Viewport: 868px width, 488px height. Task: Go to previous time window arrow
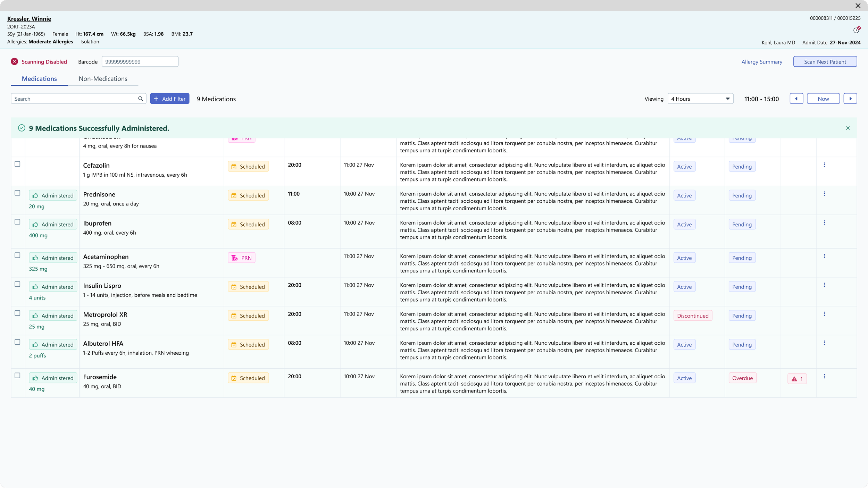(796, 99)
